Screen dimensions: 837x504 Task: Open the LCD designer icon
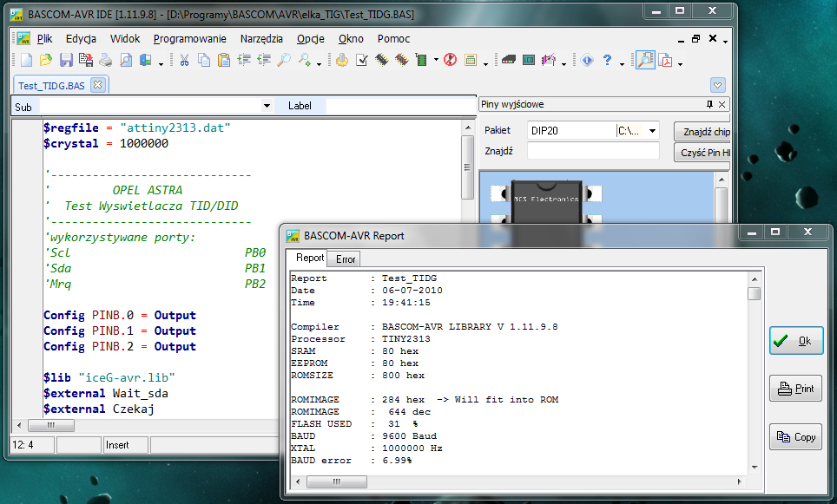(x=529, y=61)
